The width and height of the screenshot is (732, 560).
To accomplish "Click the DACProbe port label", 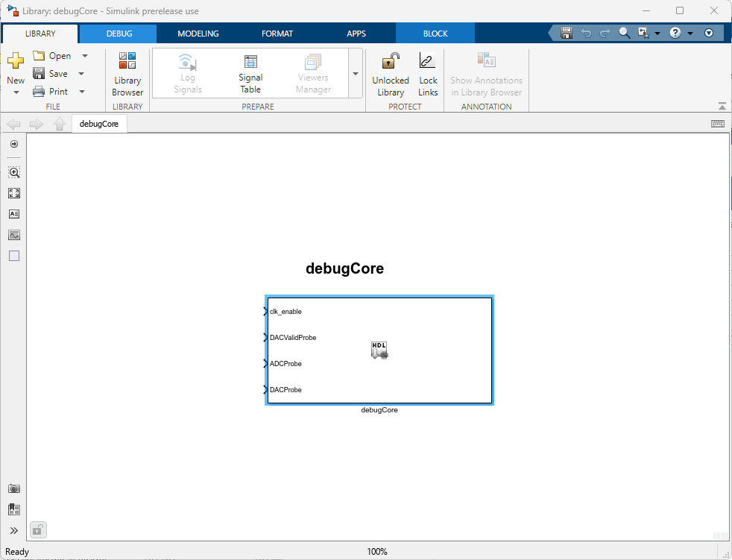I will [285, 390].
